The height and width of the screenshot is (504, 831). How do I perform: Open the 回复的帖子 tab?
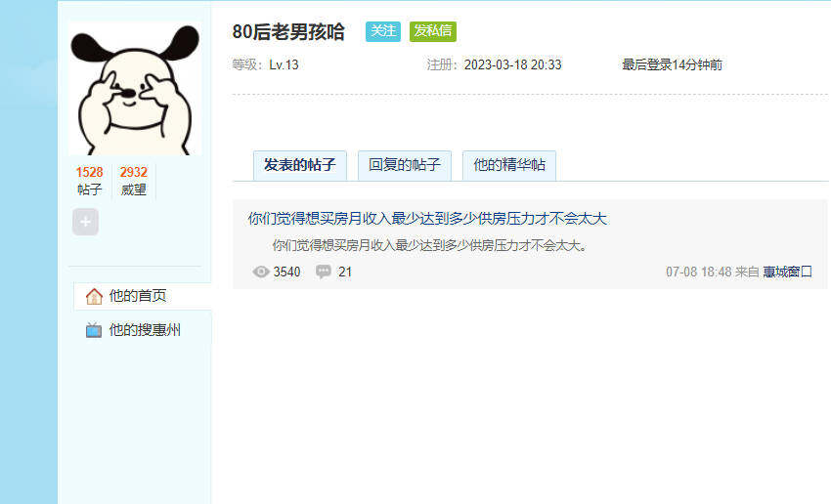405,165
